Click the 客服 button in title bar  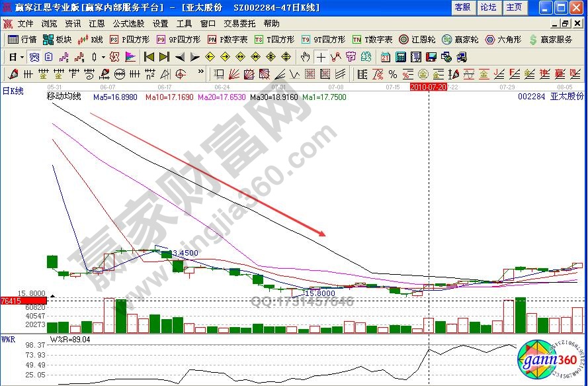[462, 7]
